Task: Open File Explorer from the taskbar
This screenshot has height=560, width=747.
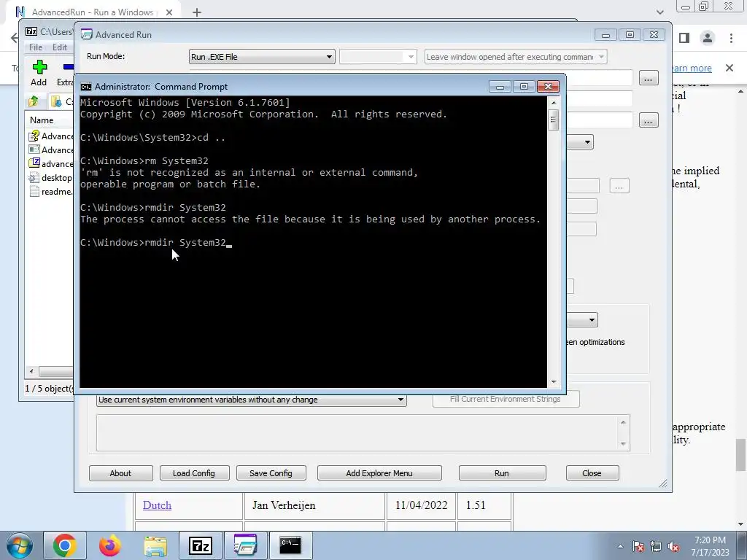Action: (155, 545)
